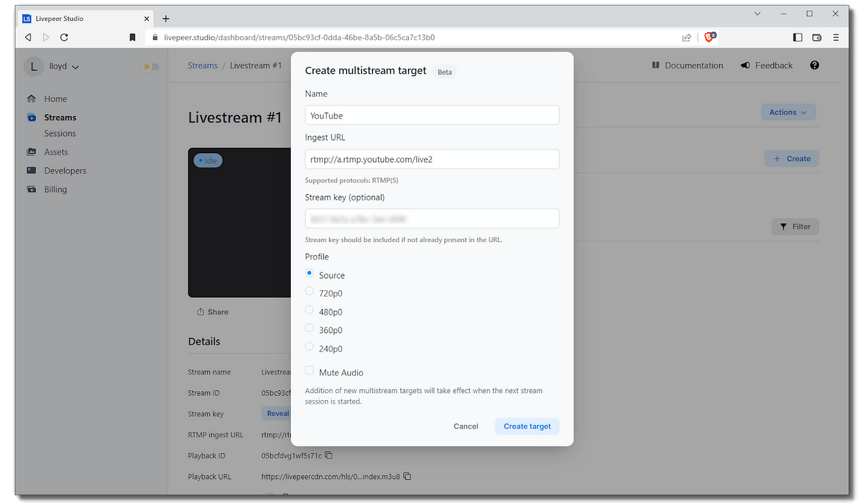Select the 480p0 profile radio button
The image size is (868, 503).
[x=309, y=309]
